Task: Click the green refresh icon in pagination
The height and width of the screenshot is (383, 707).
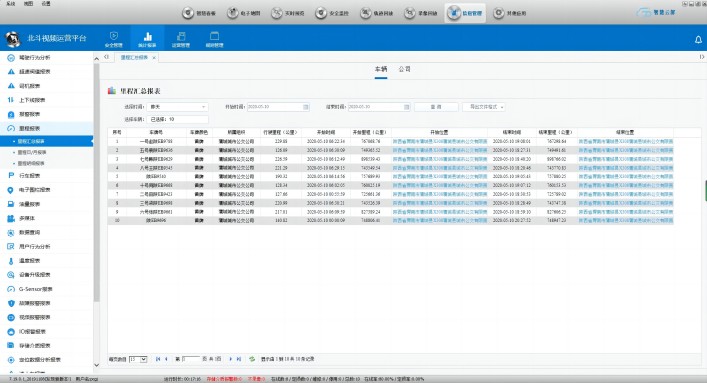Action: (252, 359)
